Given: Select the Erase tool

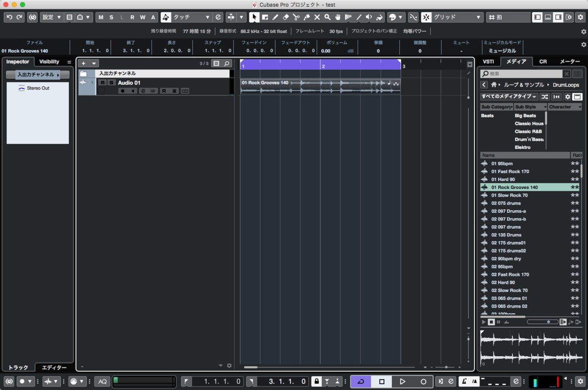Looking at the screenshot, I should point(286,17).
